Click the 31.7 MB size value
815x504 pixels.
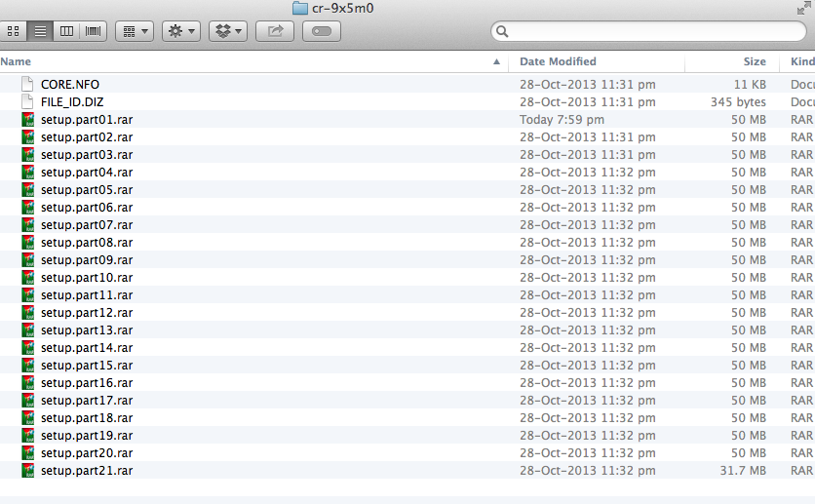click(743, 471)
